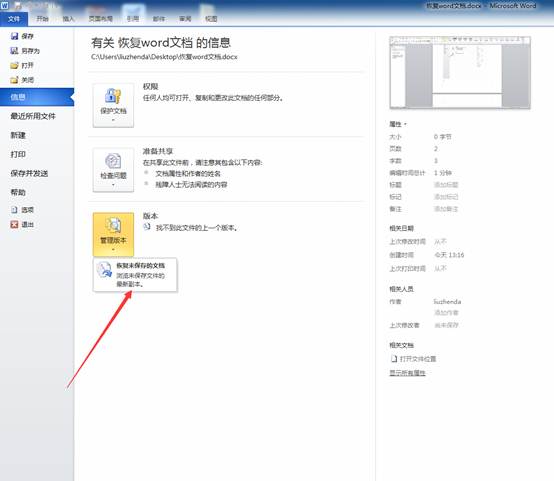Click the Open folder item in the sidebar
The image size is (554, 481).
point(22,65)
